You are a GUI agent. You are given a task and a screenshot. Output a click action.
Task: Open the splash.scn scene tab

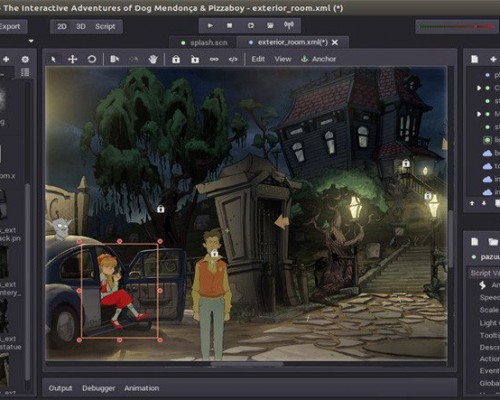click(x=204, y=43)
